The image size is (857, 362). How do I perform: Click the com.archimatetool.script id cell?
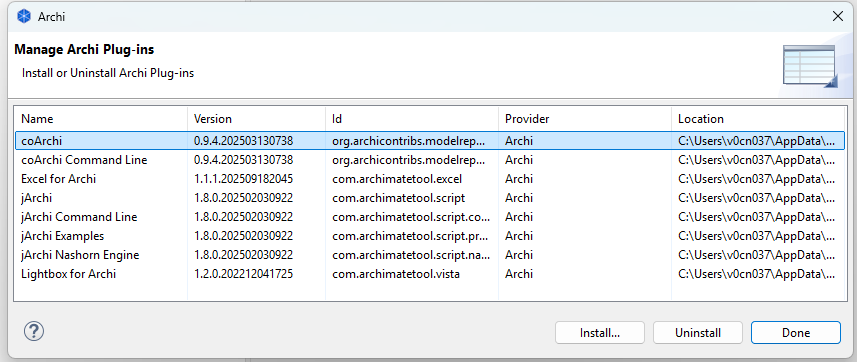[x=398, y=197]
